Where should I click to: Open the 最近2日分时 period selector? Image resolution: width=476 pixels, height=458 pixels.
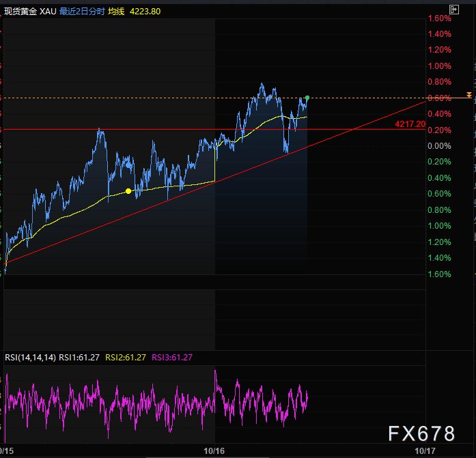click(x=81, y=11)
